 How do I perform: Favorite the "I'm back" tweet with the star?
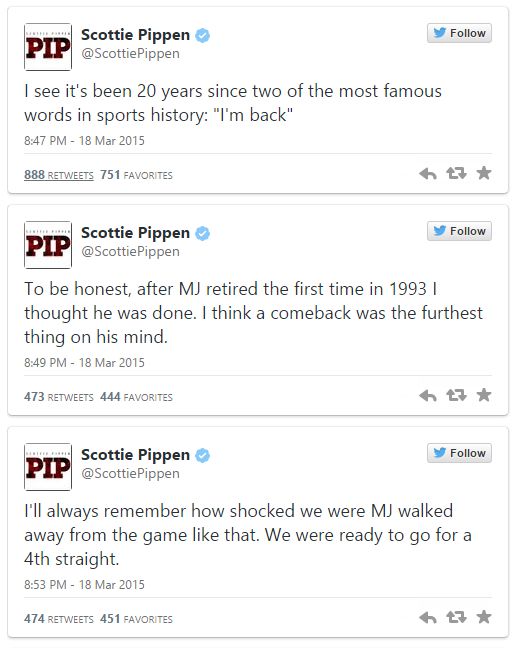coord(483,173)
